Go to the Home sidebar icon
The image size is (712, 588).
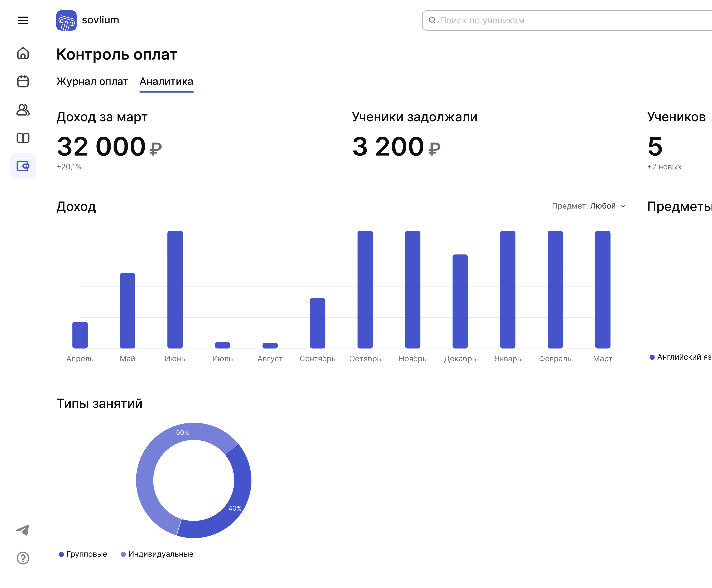[x=23, y=54]
